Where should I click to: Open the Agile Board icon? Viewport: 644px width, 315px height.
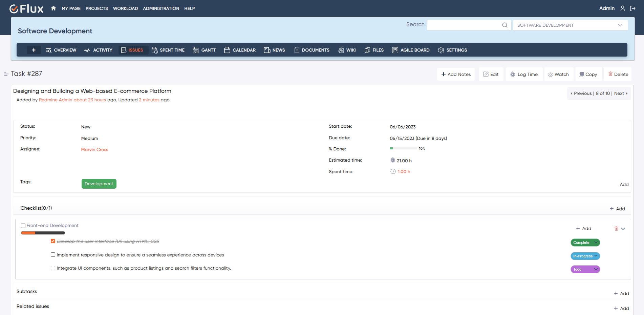395,50
